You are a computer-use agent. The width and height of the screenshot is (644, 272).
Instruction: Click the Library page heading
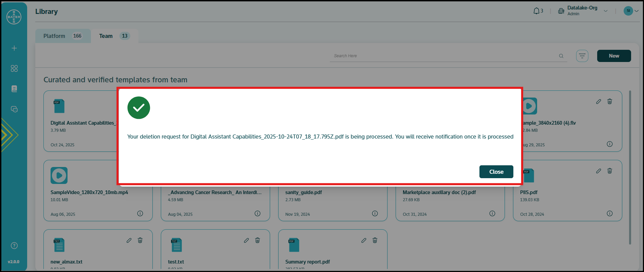point(46,12)
